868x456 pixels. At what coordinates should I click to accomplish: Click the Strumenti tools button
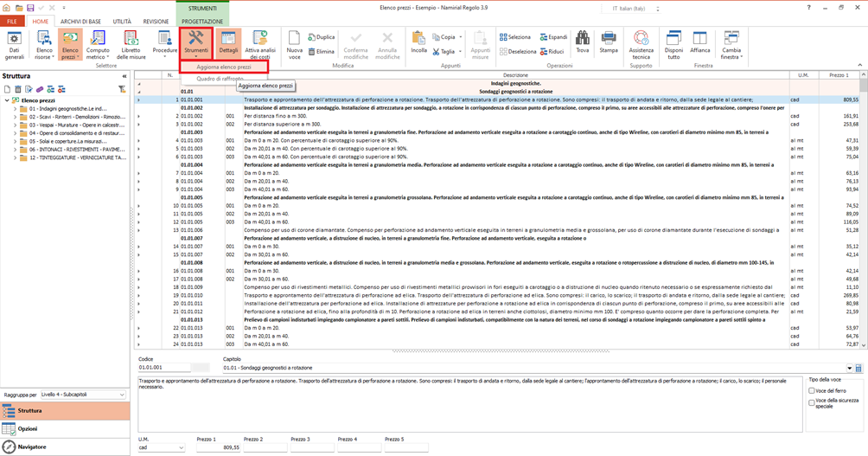[x=196, y=44]
